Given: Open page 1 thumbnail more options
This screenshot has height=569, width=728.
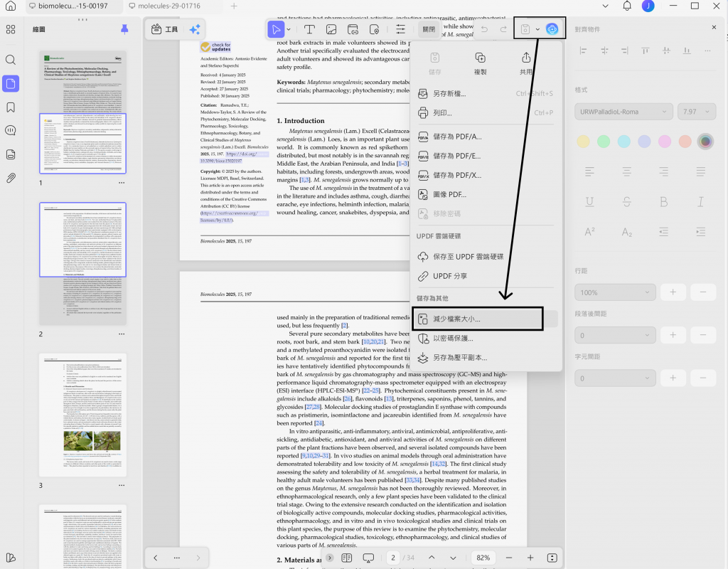Looking at the screenshot, I should coord(122,183).
